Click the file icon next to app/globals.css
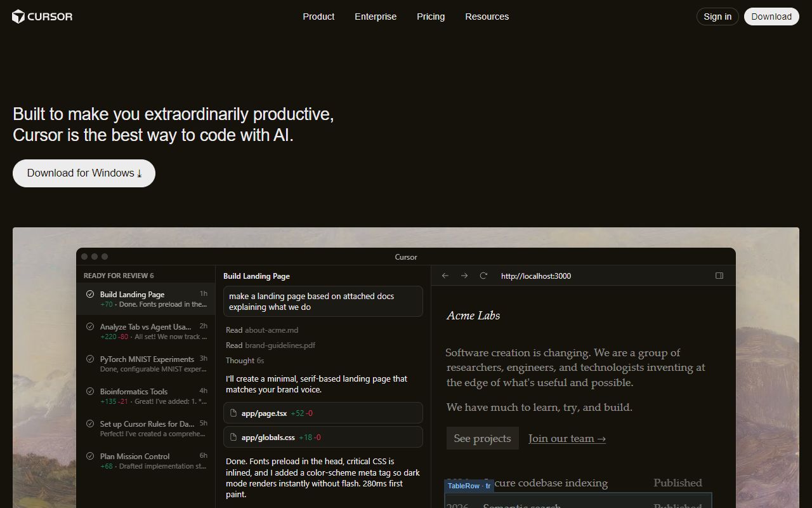This screenshot has width=812, height=508. pos(232,437)
